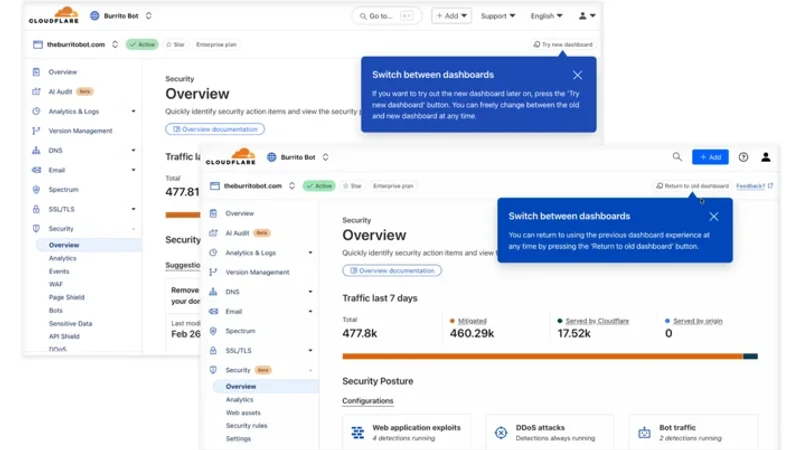Click the SSL/TLS lock icon in the back dashboard sidebar
This screenshot has height=450, width=800.
pyautogui.click(x=36, y=209)
